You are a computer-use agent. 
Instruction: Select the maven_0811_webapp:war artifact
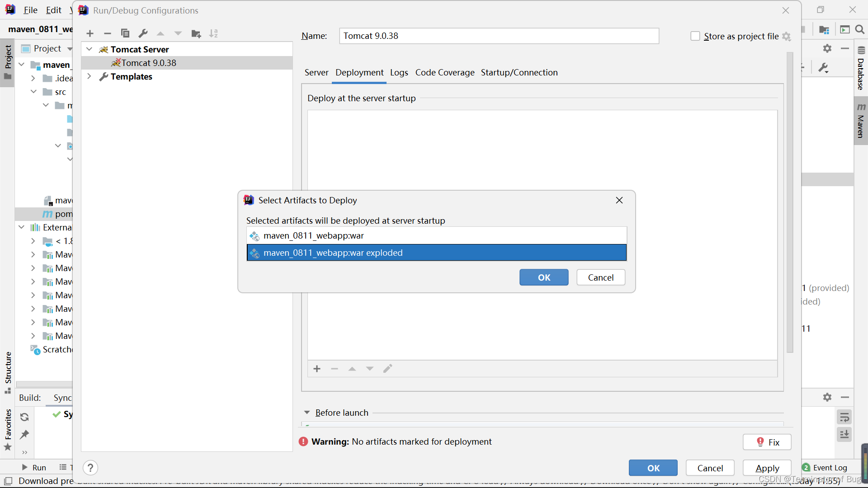coord(437,235)
